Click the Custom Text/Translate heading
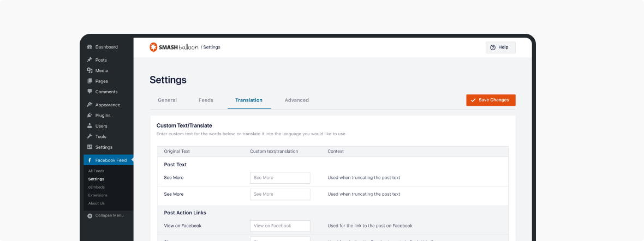 point(184,125)
